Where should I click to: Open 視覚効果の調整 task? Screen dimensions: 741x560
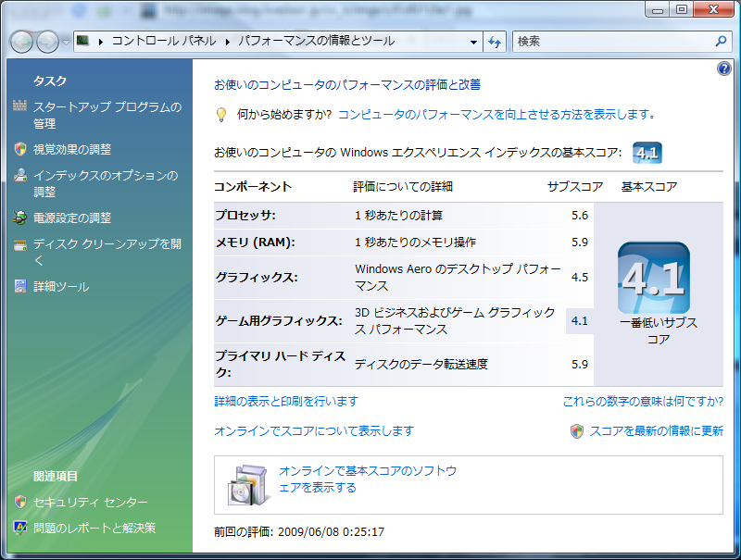pyautogui.click(x=72, y=149)
